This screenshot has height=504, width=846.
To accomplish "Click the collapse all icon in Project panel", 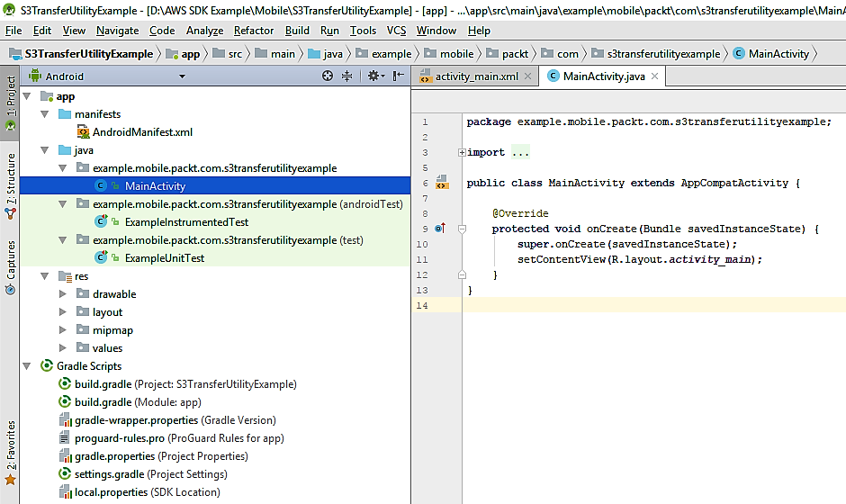I will tap(346, 76).
